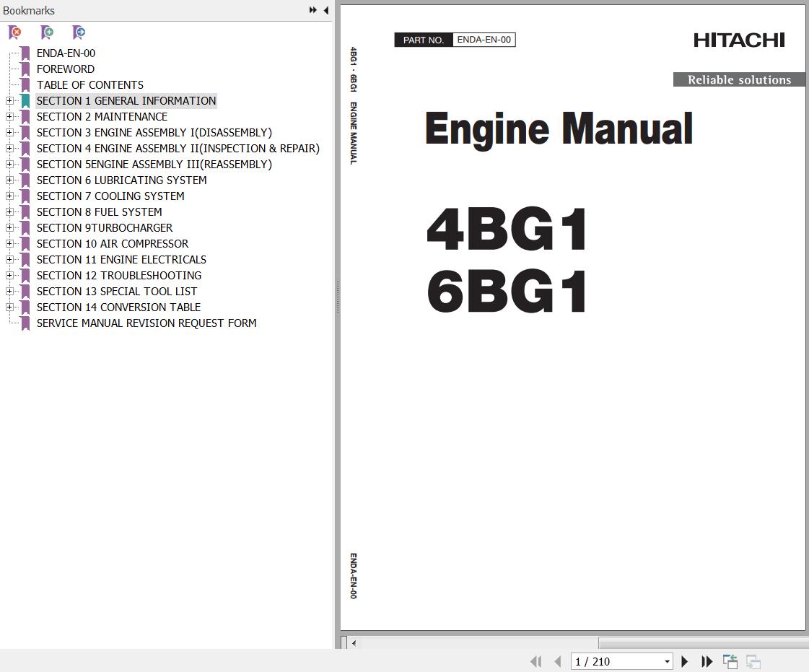Image resolution: width=809 pixels, height=672 pixels.
Task: Jump to the last page
Action: 707,661
